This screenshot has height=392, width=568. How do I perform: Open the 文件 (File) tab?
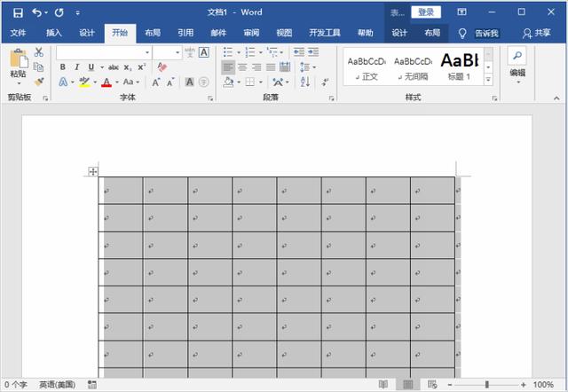tap(18, 34)
